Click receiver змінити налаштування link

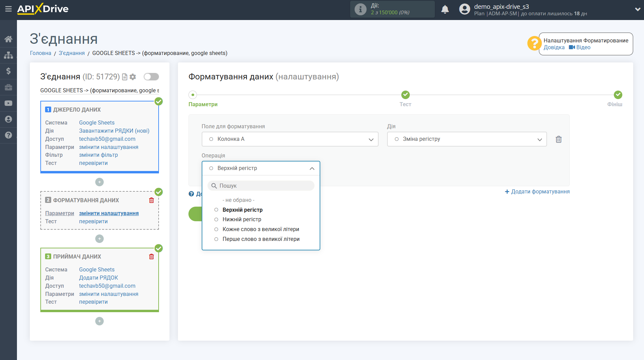[x=109, y=294]
